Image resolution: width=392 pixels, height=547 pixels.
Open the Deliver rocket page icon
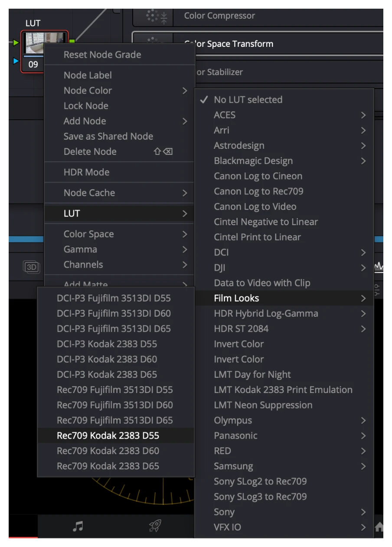pyautogui.click(x=155, y=527)
